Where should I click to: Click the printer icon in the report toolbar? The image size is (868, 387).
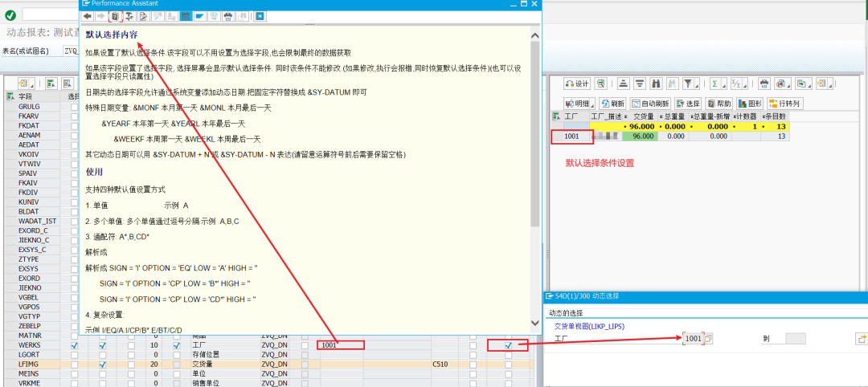pos(764,84)
